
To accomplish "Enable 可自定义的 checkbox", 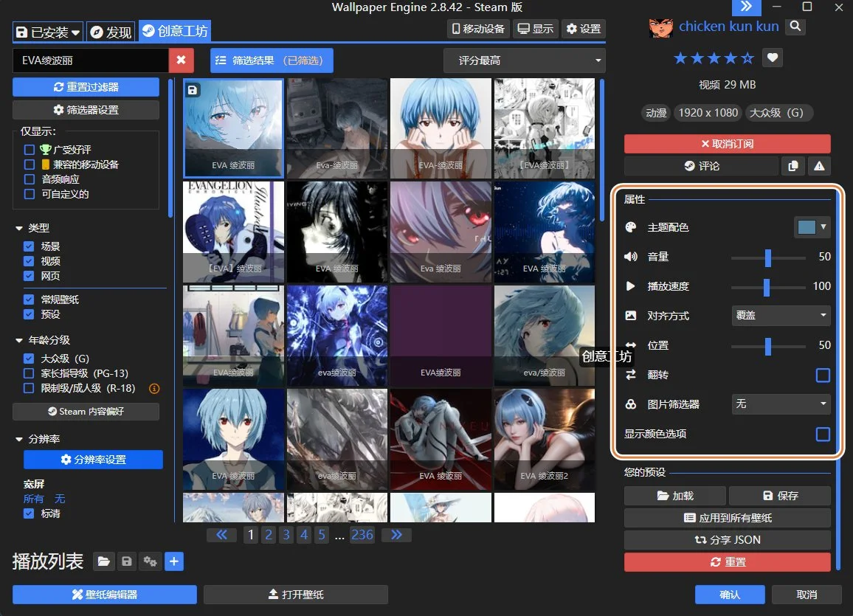I will pos(30,194).
